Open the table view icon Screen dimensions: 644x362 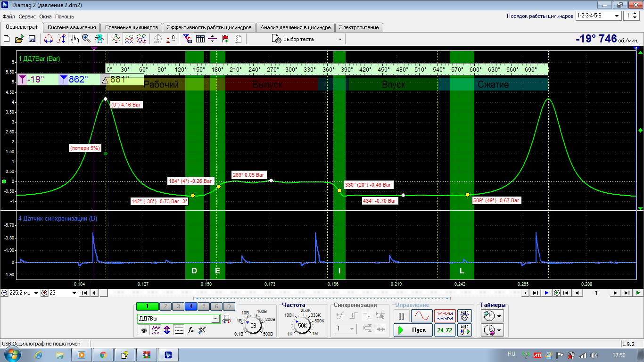click(x=200, y=39)
